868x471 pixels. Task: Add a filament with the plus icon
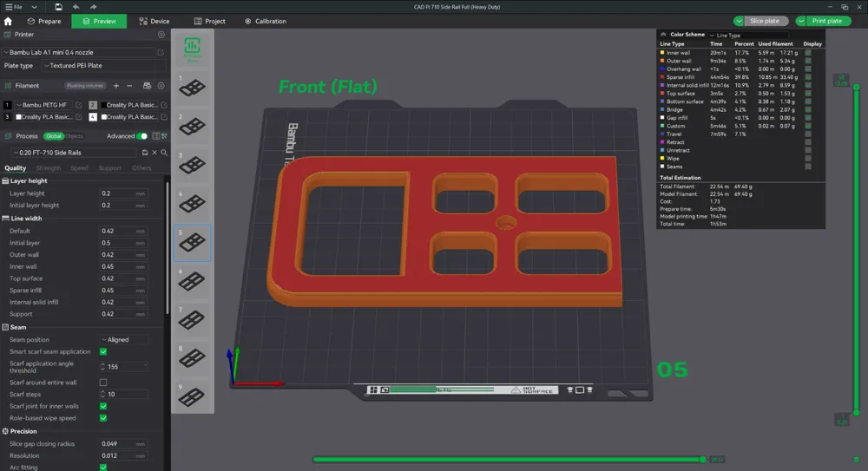point(116,86)
